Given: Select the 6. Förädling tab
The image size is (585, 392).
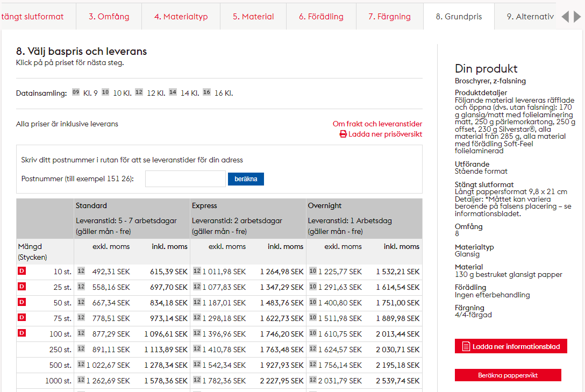Looking at the screenshot, I should (x=321, y=17).
